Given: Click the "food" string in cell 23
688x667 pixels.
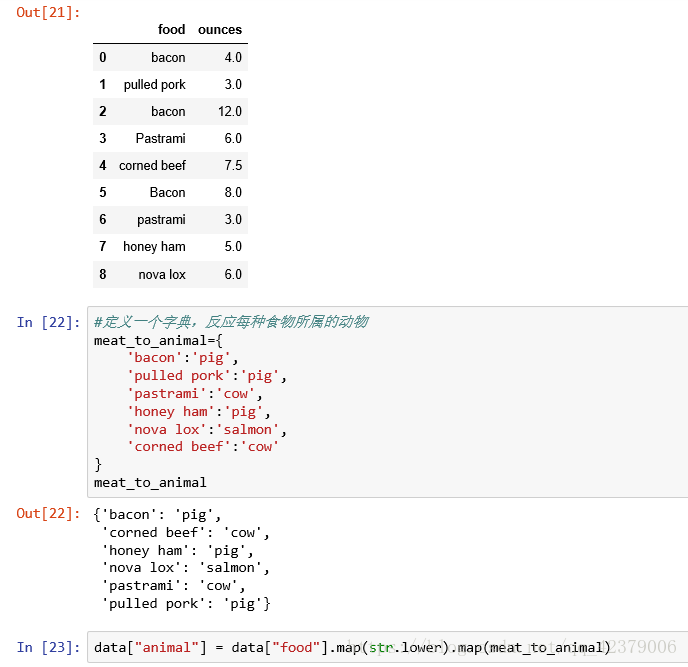Looking at the screenshot, I should pyautogui.click(x=296, y=647).
